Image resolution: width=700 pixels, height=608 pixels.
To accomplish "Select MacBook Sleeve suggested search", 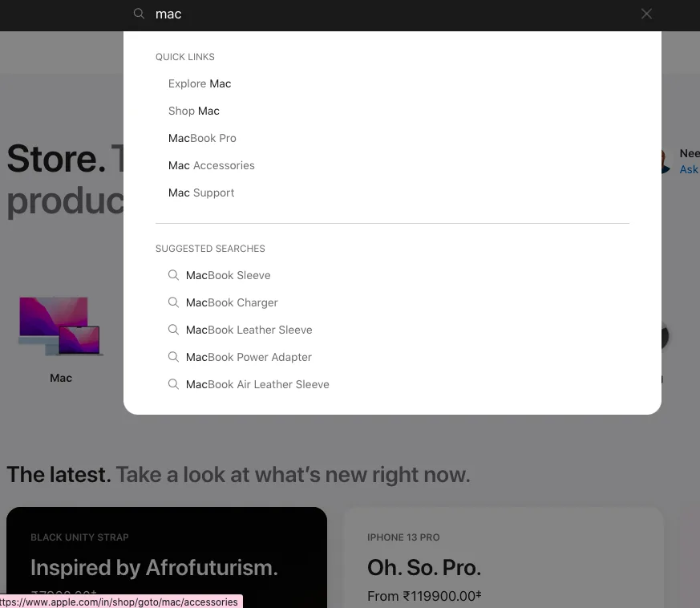I will (x=229, y=275).
